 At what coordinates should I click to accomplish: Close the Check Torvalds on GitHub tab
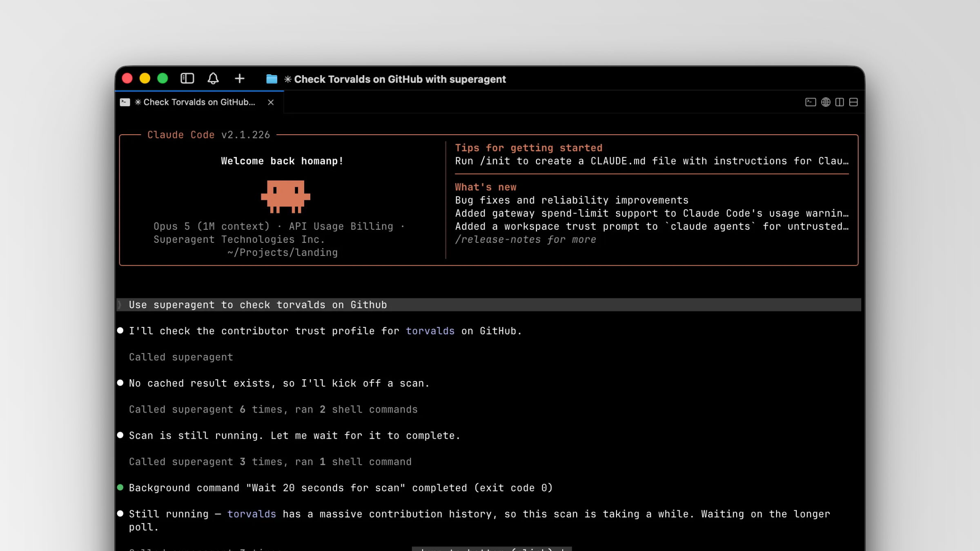[x=271, y=102]
